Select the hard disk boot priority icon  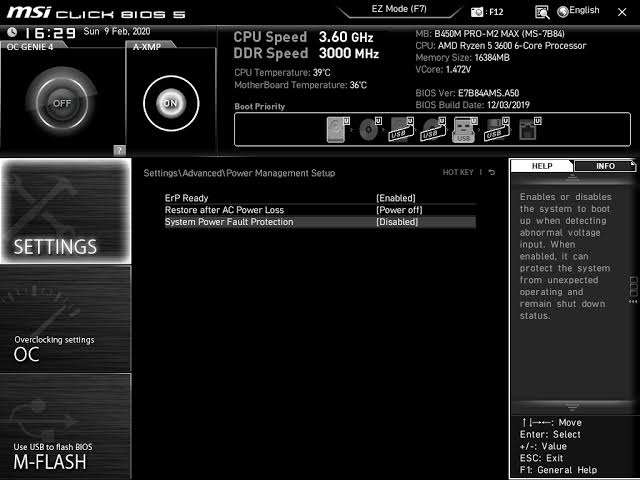[338, 129]
